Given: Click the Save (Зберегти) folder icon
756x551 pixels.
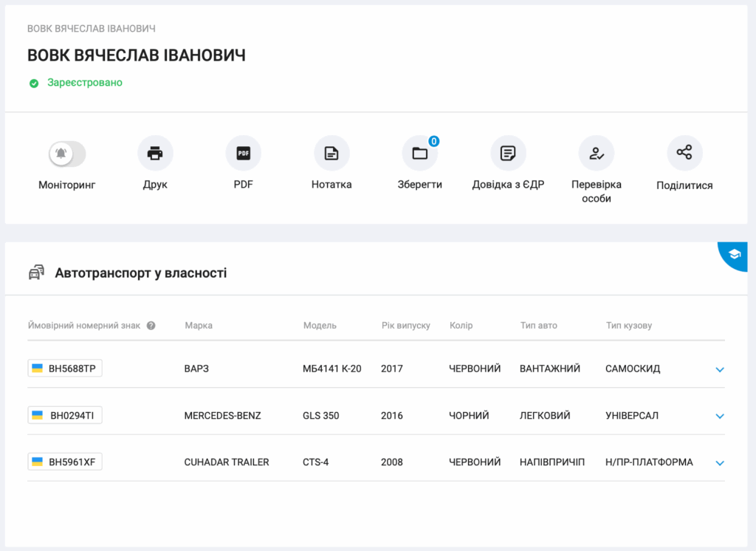Looking at the screenshot, I should click(419, 154).
